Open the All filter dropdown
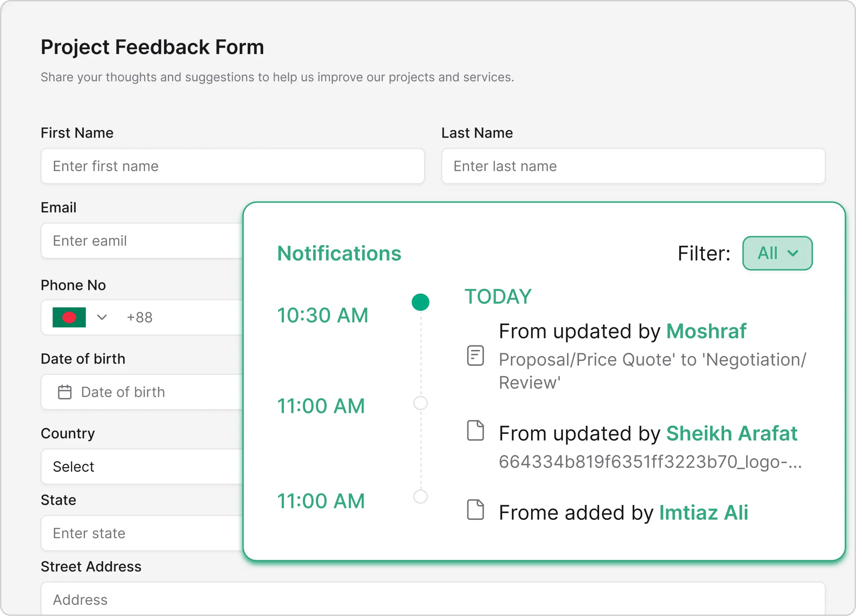 click(x=777, y=253)
